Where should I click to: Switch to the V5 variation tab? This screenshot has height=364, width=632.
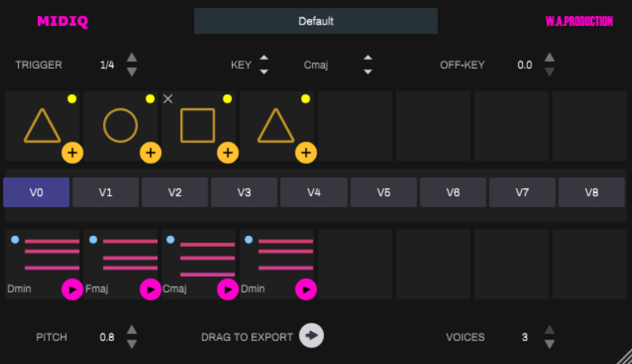click(383, 192)
